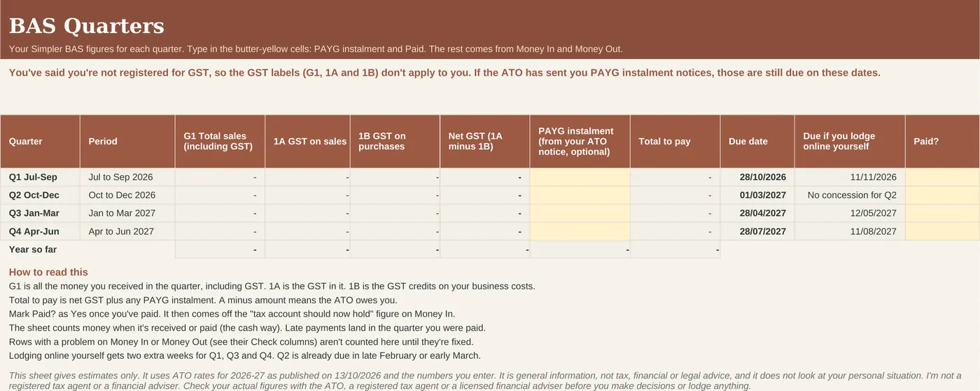This screenshot has height=391, width=980.
Task: Click the 'How to read this' heading
Action: pyautogui.click(x=48, y=272)
